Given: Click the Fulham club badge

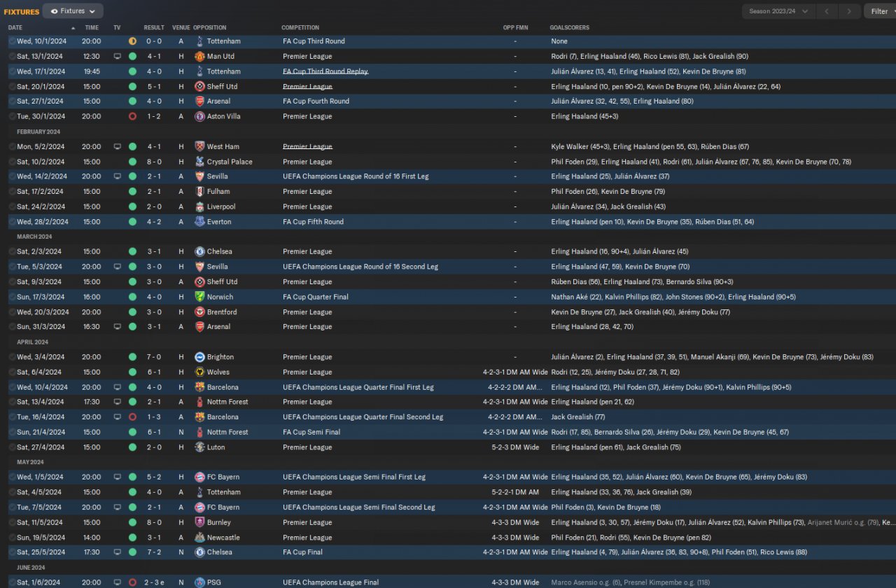Looking at the screenshot, I should click(199, 192).
